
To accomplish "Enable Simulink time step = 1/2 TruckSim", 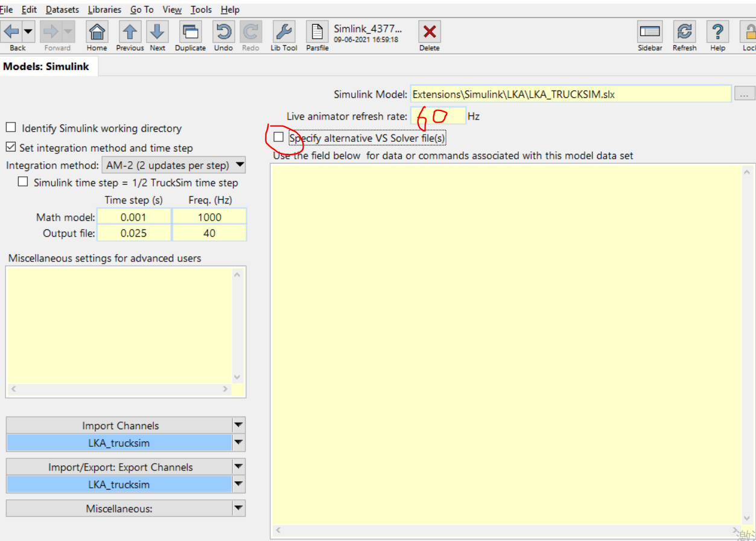I will coord(23,182).
